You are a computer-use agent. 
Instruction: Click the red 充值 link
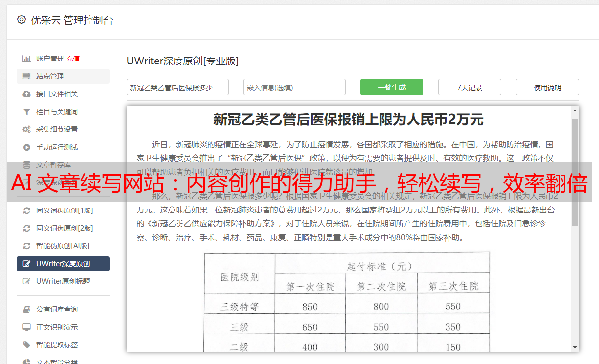click(x=73, y=59)
